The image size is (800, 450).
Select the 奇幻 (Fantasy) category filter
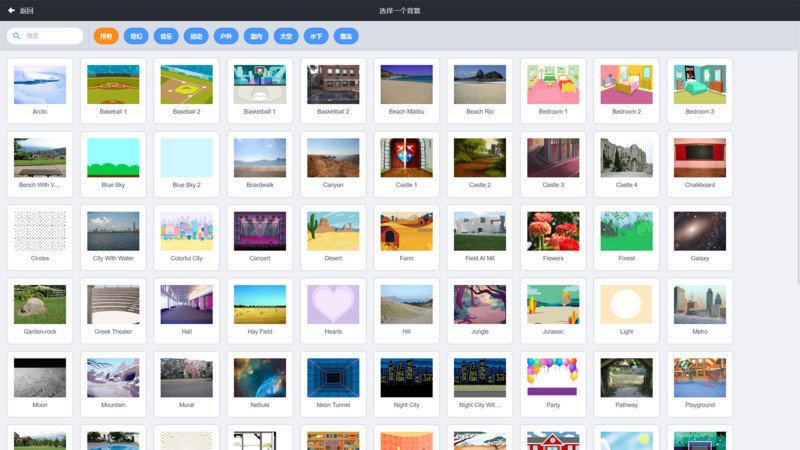[x=136, y=36]
